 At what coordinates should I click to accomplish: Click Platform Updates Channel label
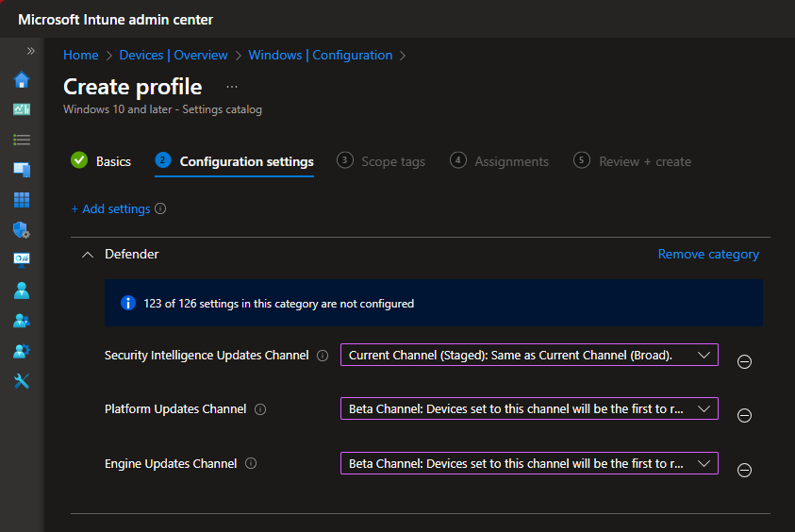pyautogui.click(x=175, y=408)
